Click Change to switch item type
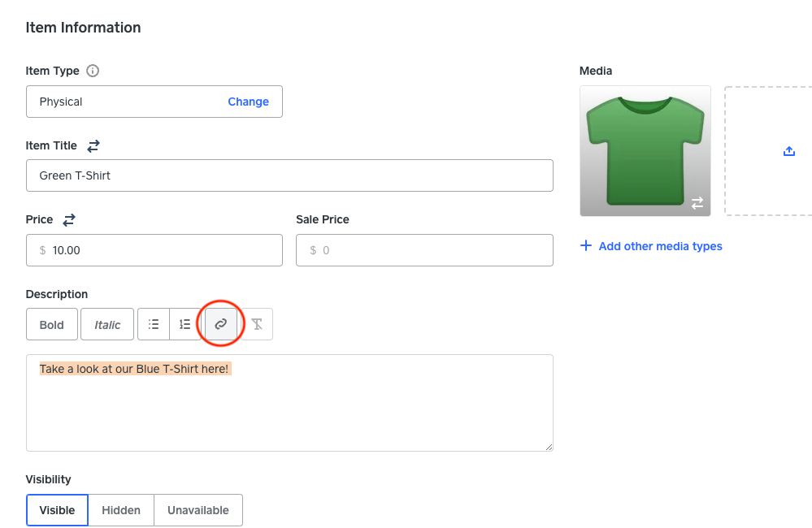The width and height of the screenshot is (812, 528). click(248, 102)
